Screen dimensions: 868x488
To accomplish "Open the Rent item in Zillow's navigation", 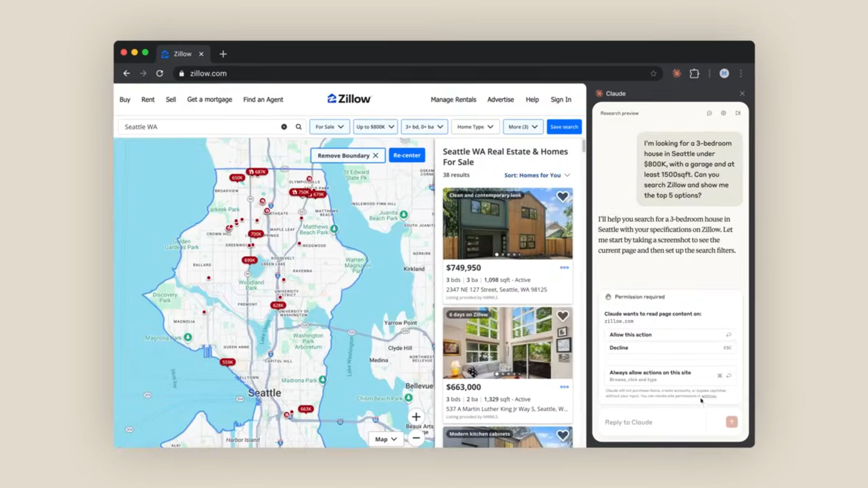I will tap(148, 99).
